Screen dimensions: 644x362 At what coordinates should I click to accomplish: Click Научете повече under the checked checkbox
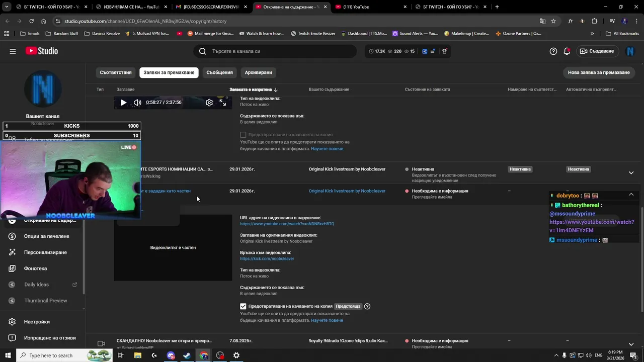point(327,320)
